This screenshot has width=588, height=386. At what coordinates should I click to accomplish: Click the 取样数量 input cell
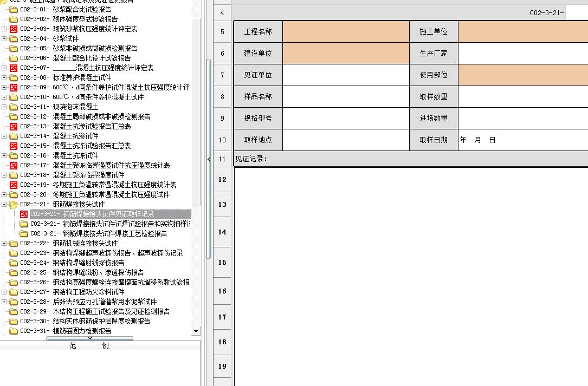[x=523, y=97]
